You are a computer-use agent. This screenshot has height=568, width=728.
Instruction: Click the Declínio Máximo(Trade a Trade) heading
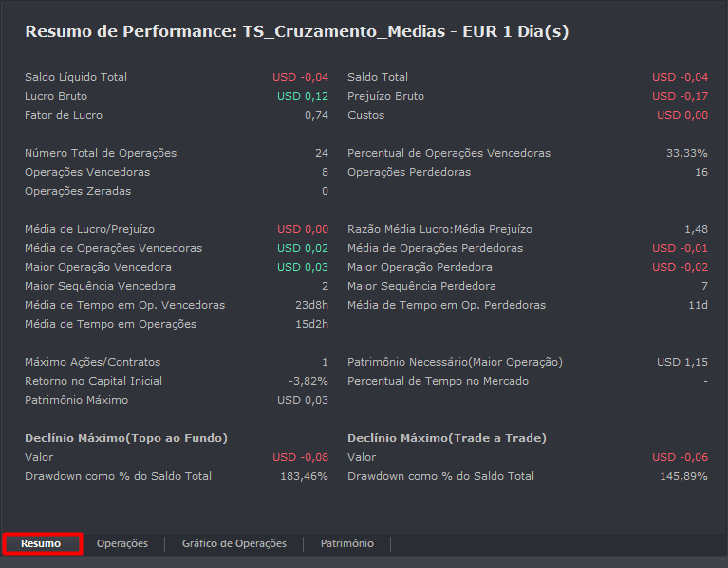pyautogui.click(x=447, y=438)
